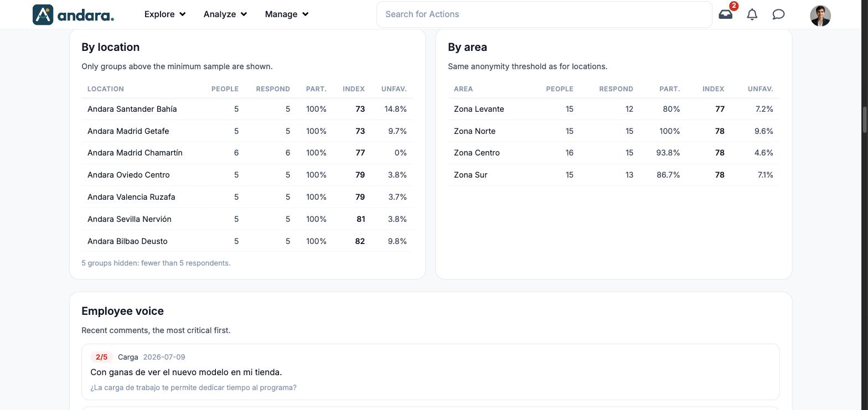
Task: Click the LOCATION column header
Action: [x=106, y=89]
